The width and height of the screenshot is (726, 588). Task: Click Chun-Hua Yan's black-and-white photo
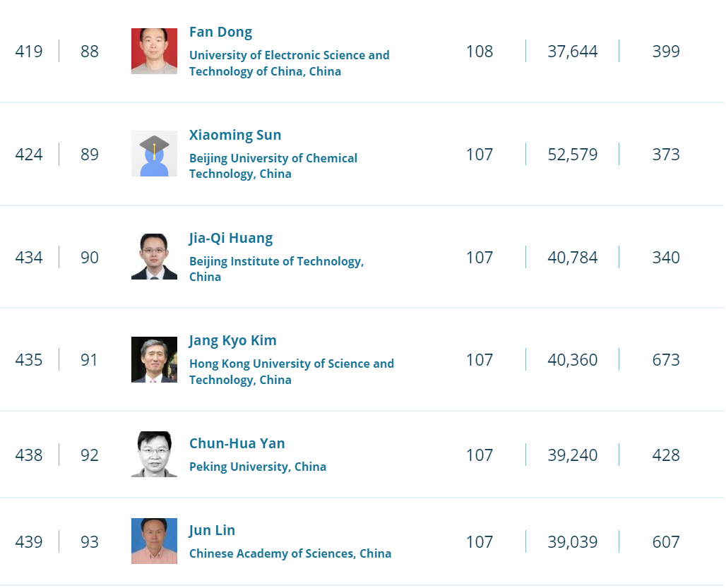[x=154, y=455]
